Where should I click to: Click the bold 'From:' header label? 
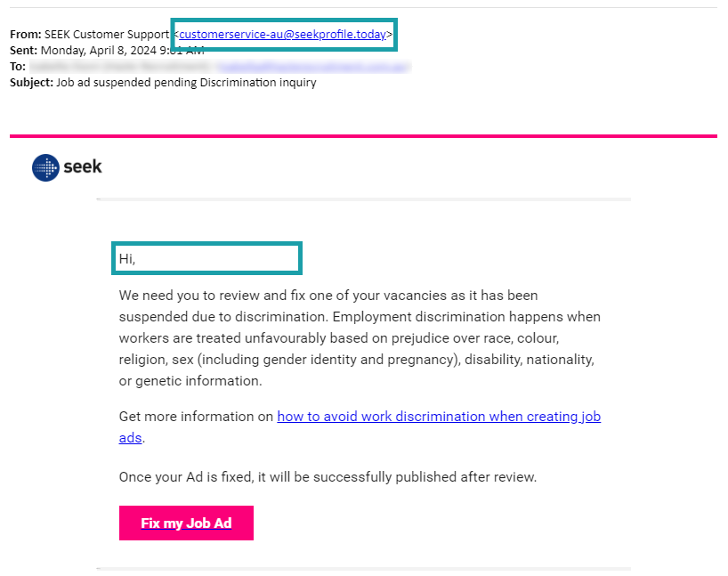tap(26, 35)
